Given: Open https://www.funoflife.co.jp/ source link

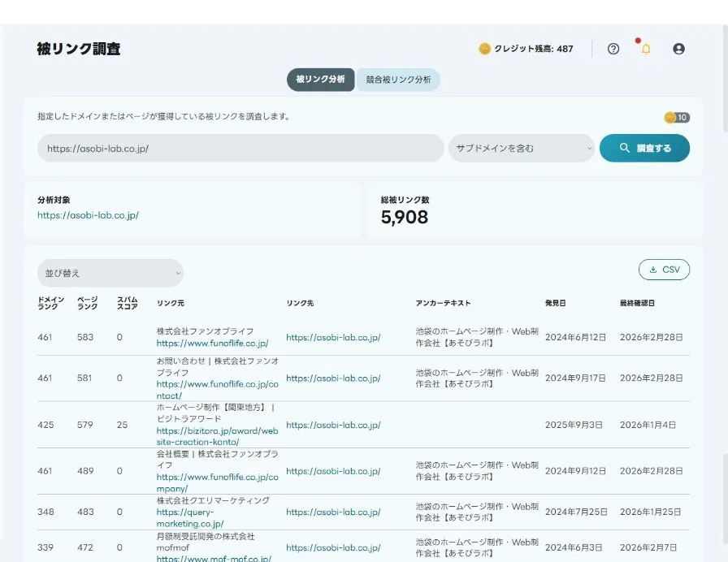Looking at the screenshot, I should 212,344.
